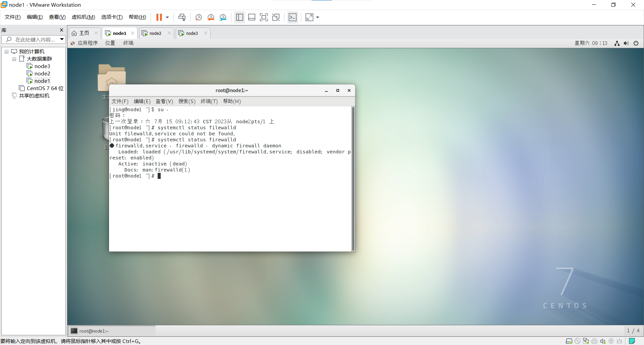The width and height of the screenshot is (644, 345).
Task: Toggle the thumbnail bar view
Action: point(252,17)
